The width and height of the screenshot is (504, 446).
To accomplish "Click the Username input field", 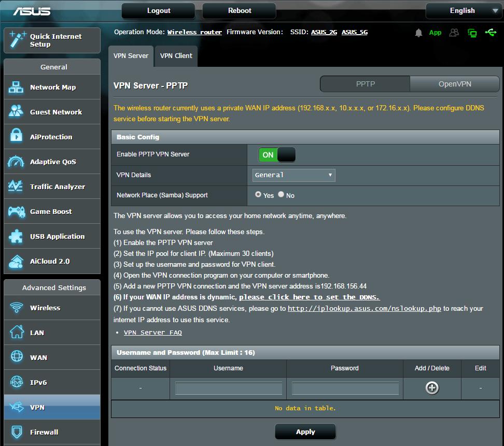I will click(229, 388).
